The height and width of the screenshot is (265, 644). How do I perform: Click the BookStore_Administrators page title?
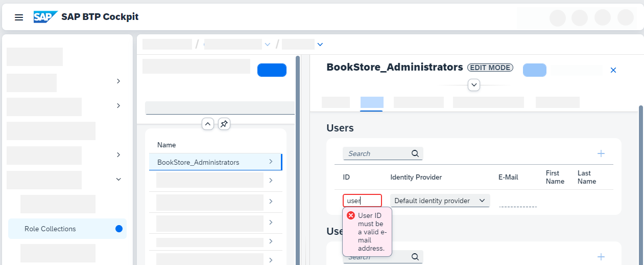[395, 67]
